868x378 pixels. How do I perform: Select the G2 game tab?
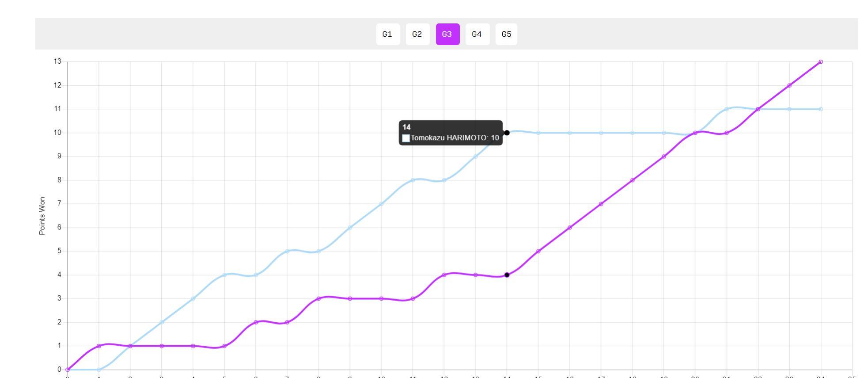click(x=417, y=34)
